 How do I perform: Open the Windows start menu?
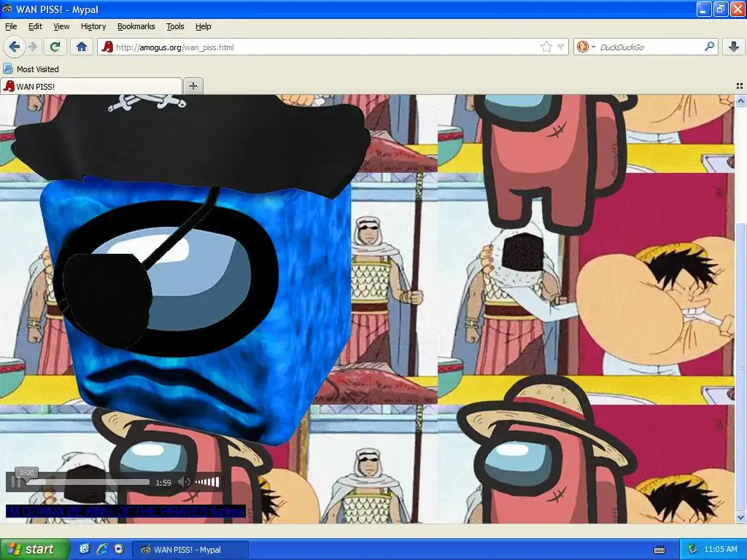tap(34, 549)
